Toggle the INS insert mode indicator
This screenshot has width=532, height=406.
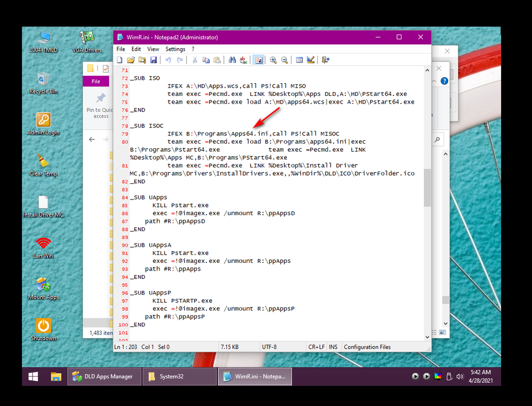pos(333,347)
